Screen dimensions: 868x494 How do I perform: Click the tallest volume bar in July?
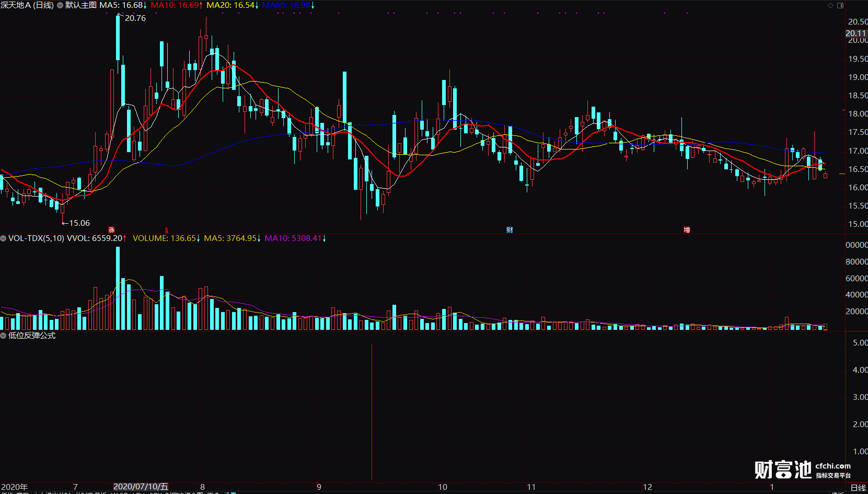118,288
